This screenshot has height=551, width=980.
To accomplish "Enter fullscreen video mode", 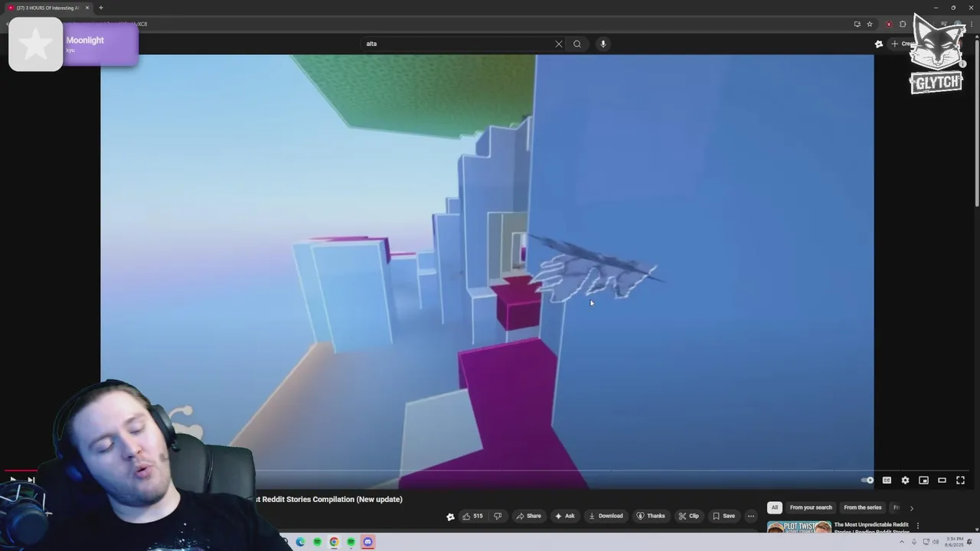I will 960,480.
